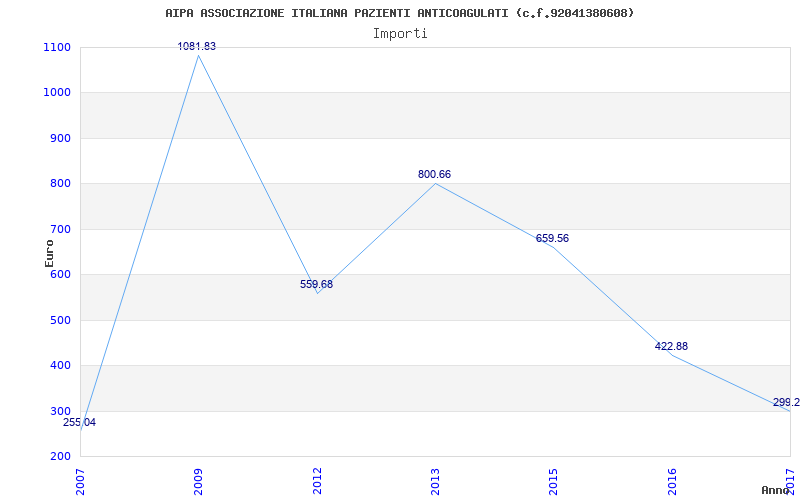Click the 2007 x-axis year label
The image size is (800, 500).
point(80,481)
